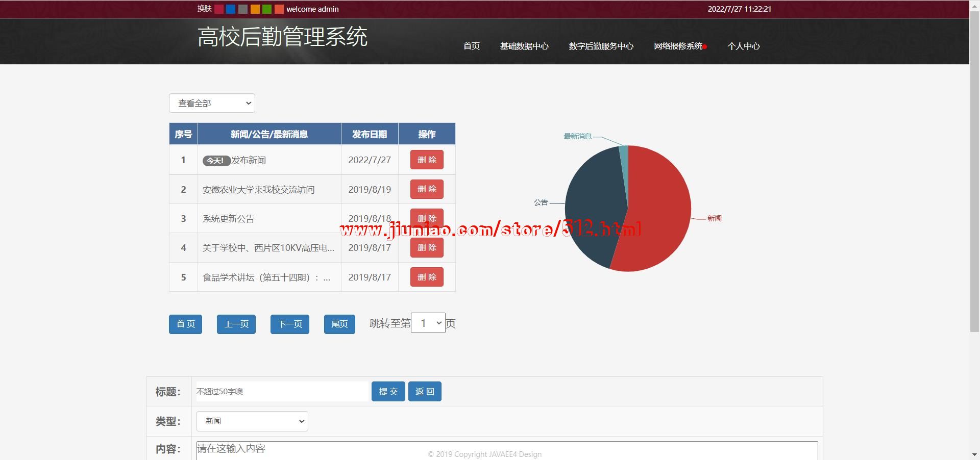Viewport: 980px width, 460px height.
Task: Click the 2022/7/27 11:22:21 clock text
Action: point(740,9)
